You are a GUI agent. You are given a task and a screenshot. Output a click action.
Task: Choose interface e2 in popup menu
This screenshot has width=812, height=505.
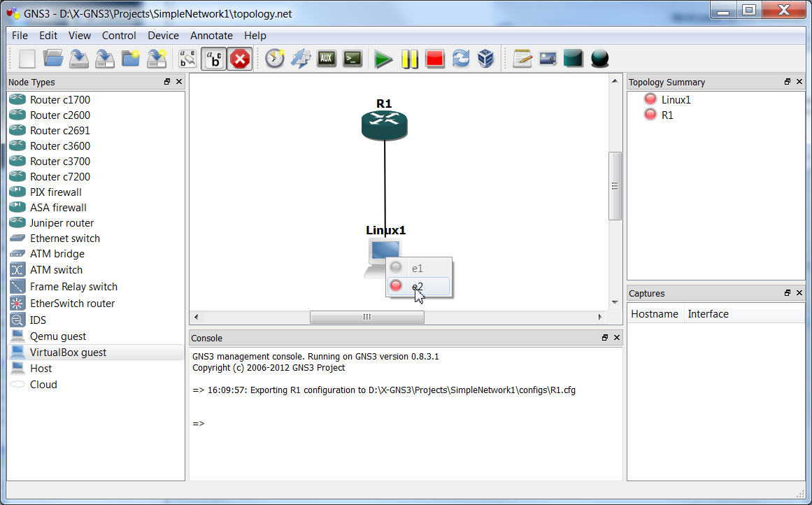(x=418, y=286)
